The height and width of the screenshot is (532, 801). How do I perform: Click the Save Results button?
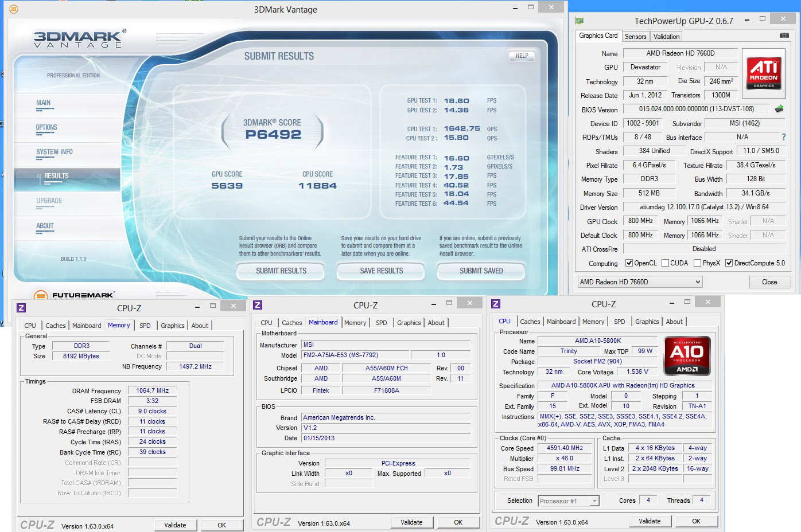point(381,271)
